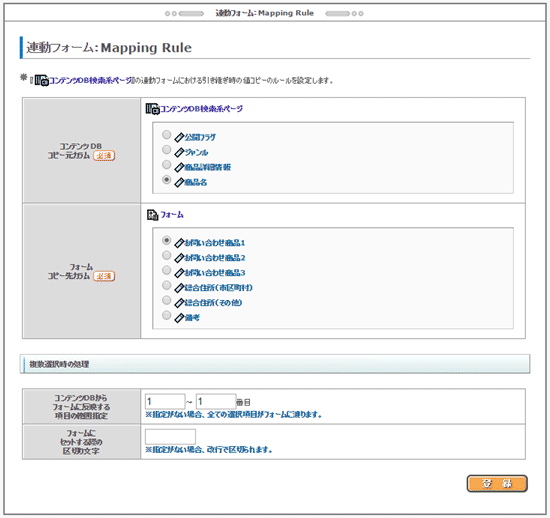Click the range end number field
Image resolution: width=550 pixels, height=518 pixels.
click(216, 402)
